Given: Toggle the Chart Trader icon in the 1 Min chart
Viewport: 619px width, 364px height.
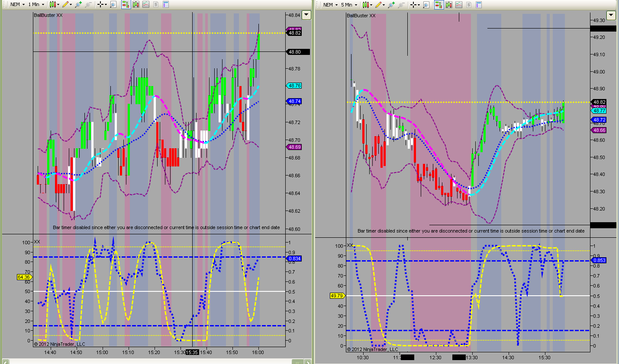Looking at the screenshot, I should tap(126, 4).
